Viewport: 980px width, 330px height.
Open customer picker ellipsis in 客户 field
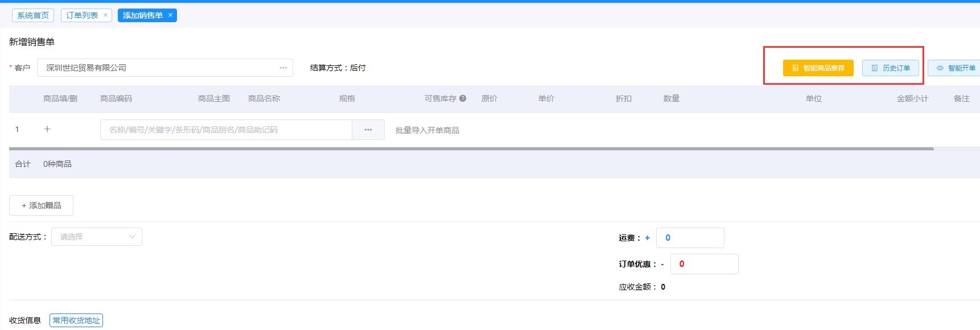283,68
